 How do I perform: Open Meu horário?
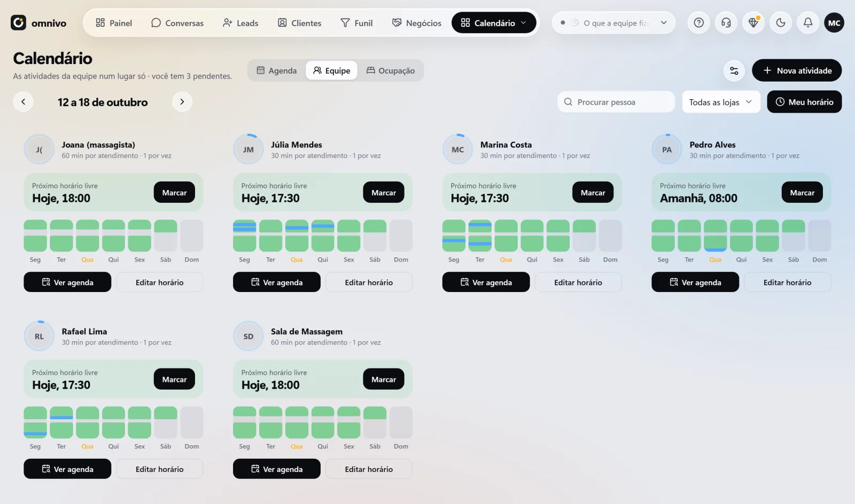804,102
